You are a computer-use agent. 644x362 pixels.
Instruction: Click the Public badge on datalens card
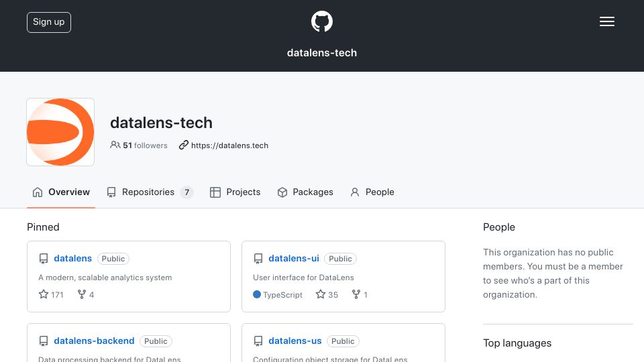click(x=113, y=259)
